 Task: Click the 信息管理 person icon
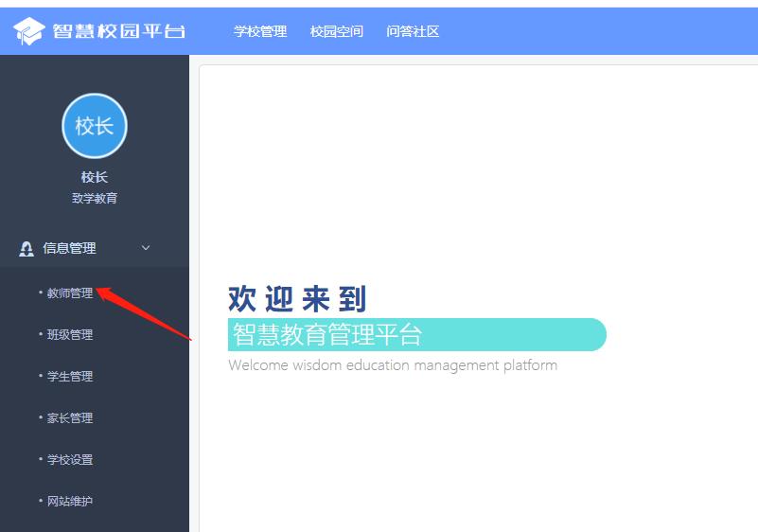[26, 249]
